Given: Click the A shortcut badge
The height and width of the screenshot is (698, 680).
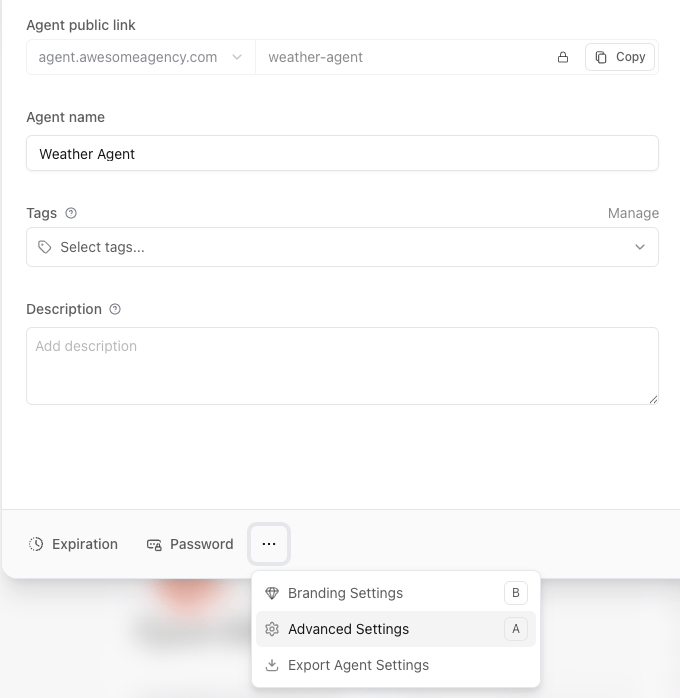Looking at the screenshot, I should point(516,629).
